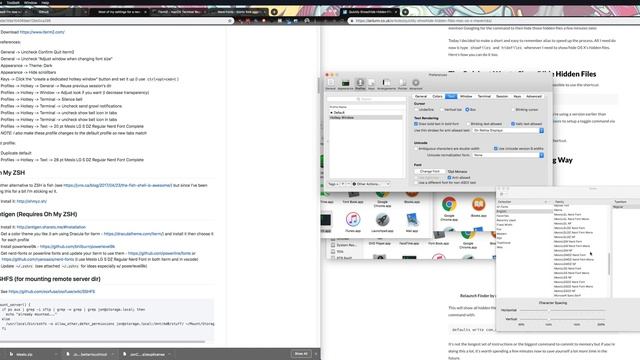Select the Vertical bar cursor radio button
The height and width of the screenshot is (360, 640).
coord(442,110)
